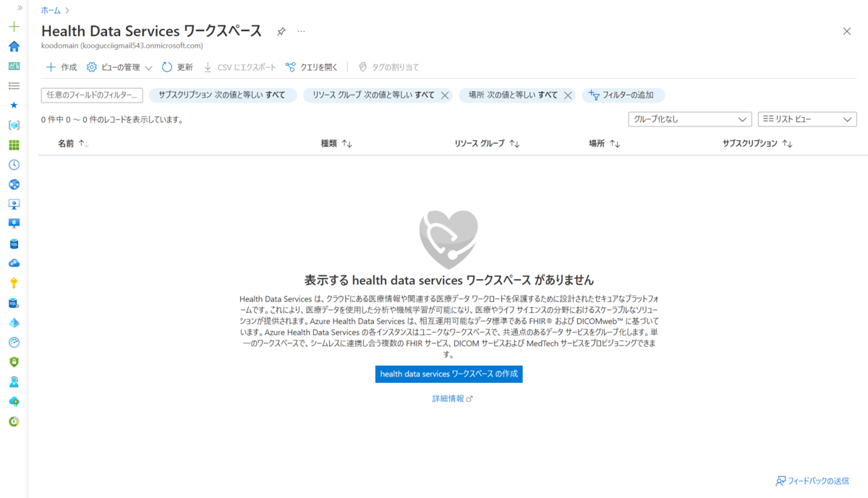Open the blue diamond directory icon
This screenshot has height=498, width=868.
(14, 322)
